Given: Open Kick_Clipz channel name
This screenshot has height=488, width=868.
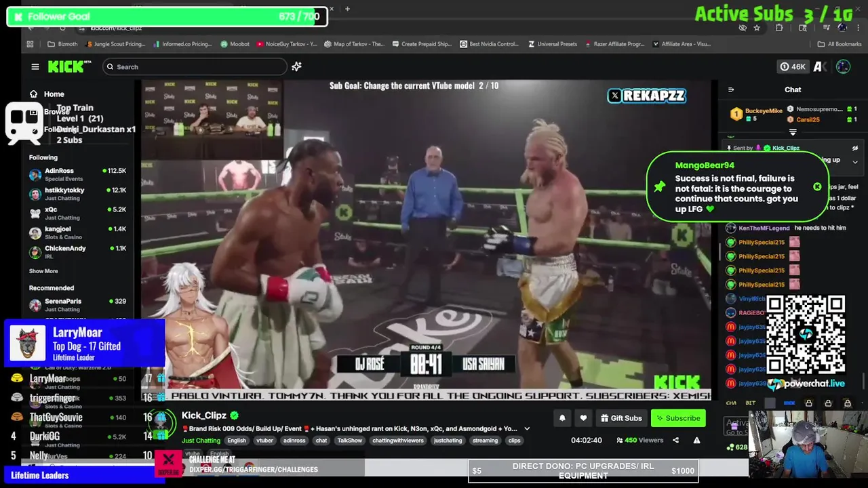Looking at the screenshot, I should tap(204, 415).
